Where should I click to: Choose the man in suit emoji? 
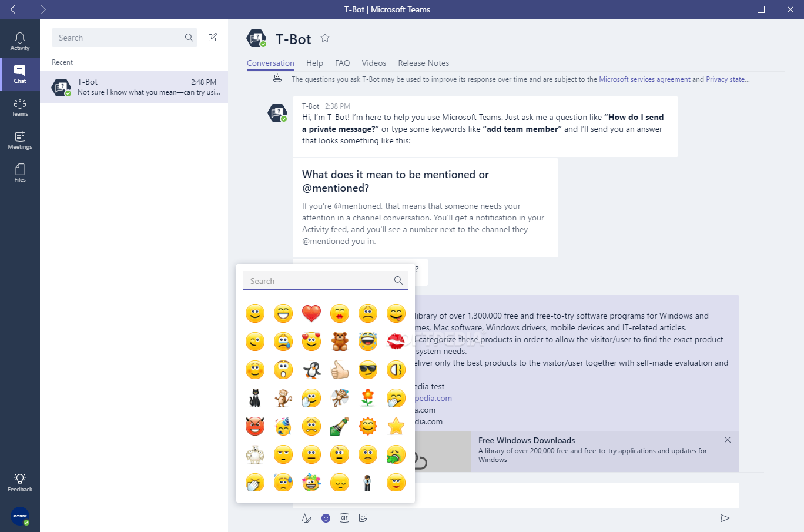pyautogui.click(x=368, y=483)
